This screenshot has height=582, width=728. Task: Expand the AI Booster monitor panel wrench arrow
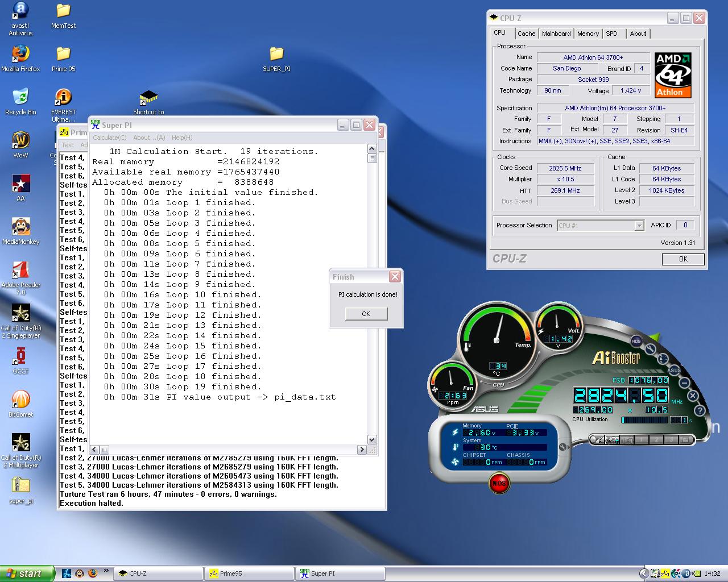[x=562, y=447]
